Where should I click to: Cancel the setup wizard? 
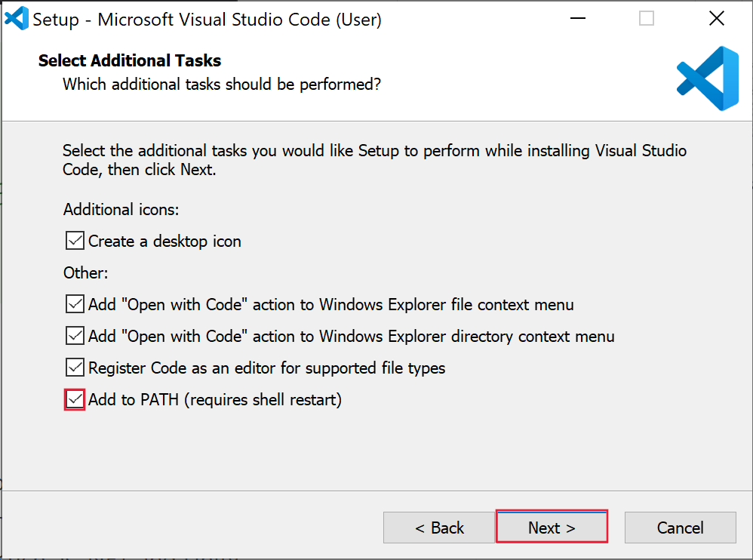pos(680,528)
